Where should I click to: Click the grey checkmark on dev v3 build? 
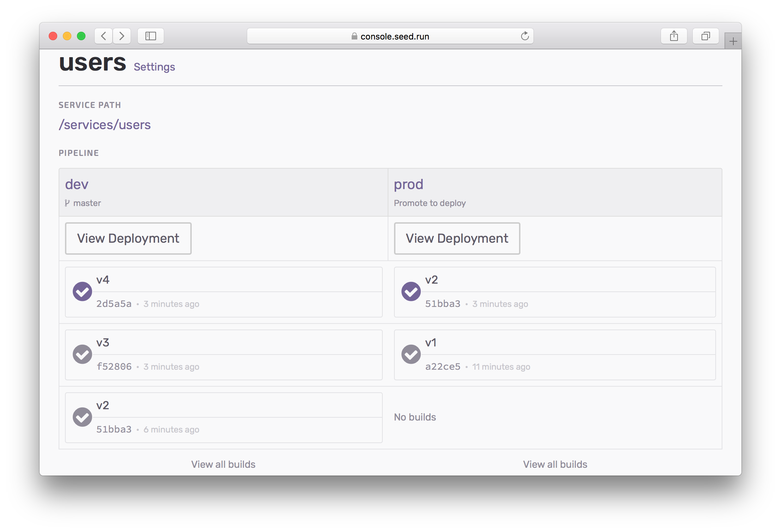tap(82, 354)
